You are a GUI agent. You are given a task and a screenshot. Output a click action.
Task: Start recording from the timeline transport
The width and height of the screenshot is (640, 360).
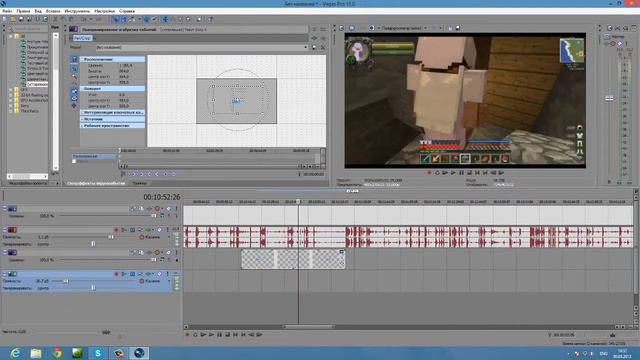tap(187, 335)
